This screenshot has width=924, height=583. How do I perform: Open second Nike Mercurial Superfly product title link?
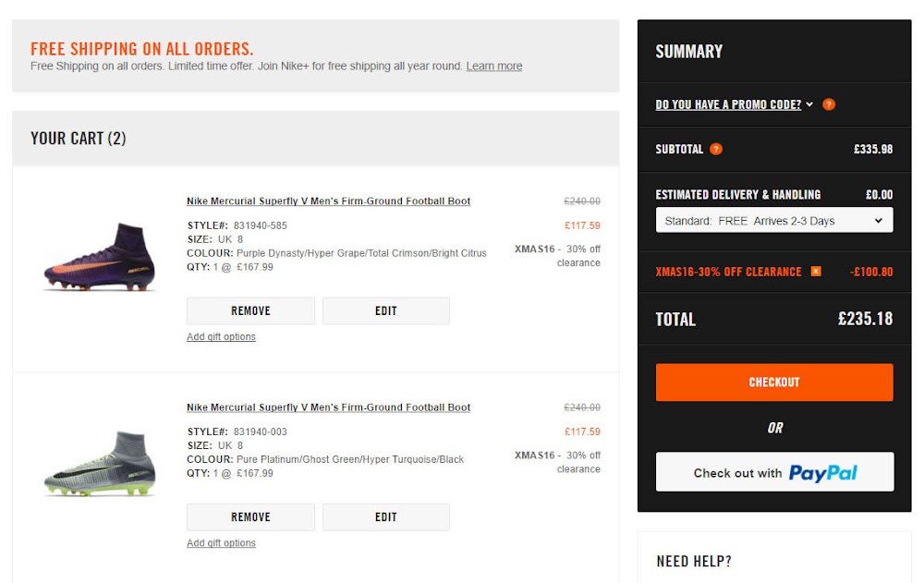[328, 407]
